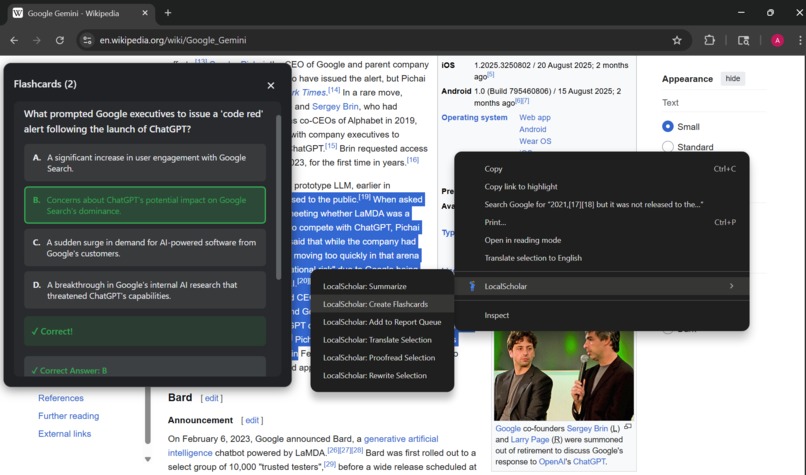Choose Translate selection to English
The image size is (806, 475).
601,258
